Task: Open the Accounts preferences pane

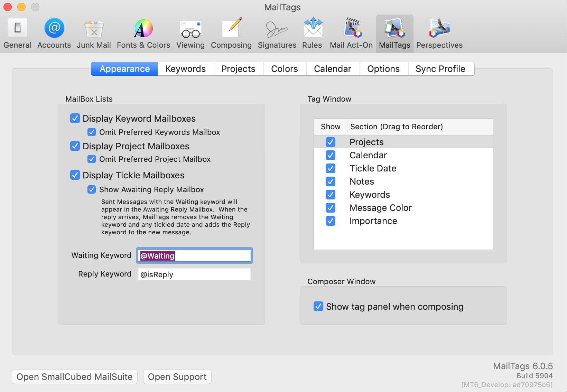Action: [x=54, y=33]
